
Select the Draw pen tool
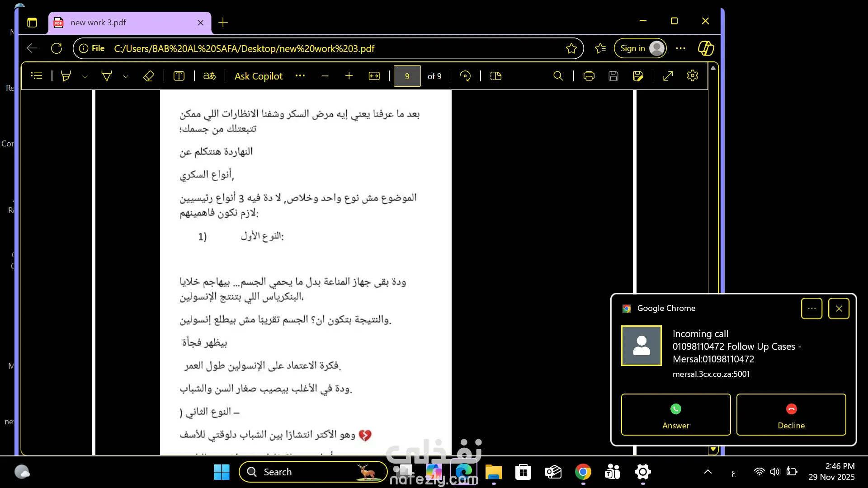pyautogui.click(x=107, y=76)
